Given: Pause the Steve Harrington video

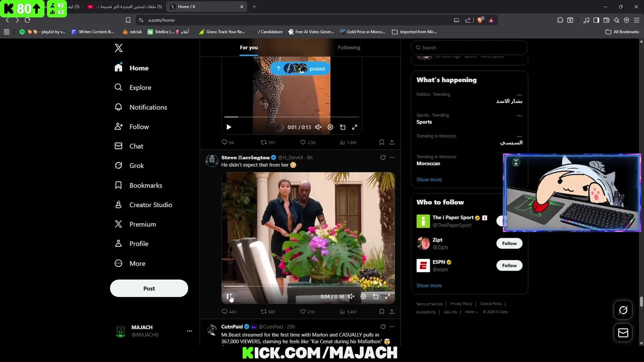Looking at the screenshot, I should 229,297.
